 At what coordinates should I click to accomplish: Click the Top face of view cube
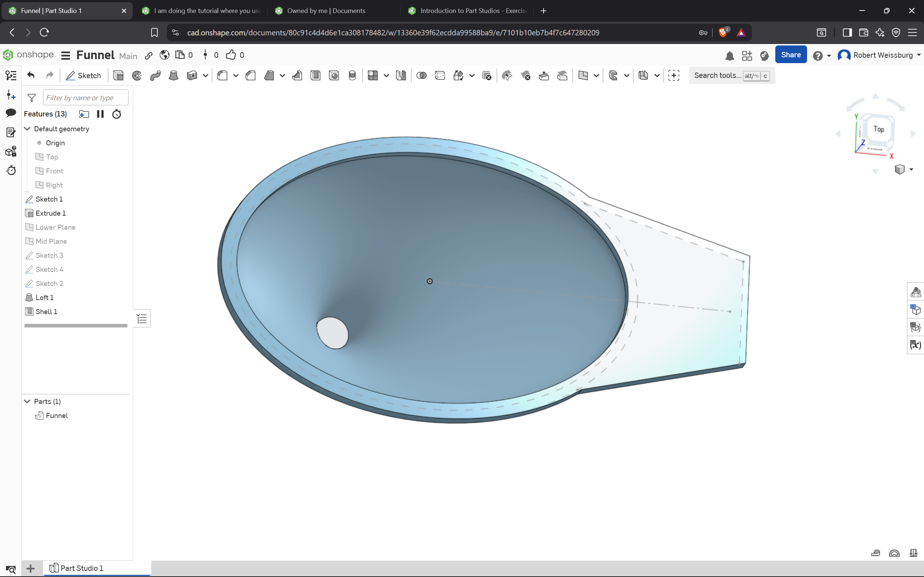(879, 129)
